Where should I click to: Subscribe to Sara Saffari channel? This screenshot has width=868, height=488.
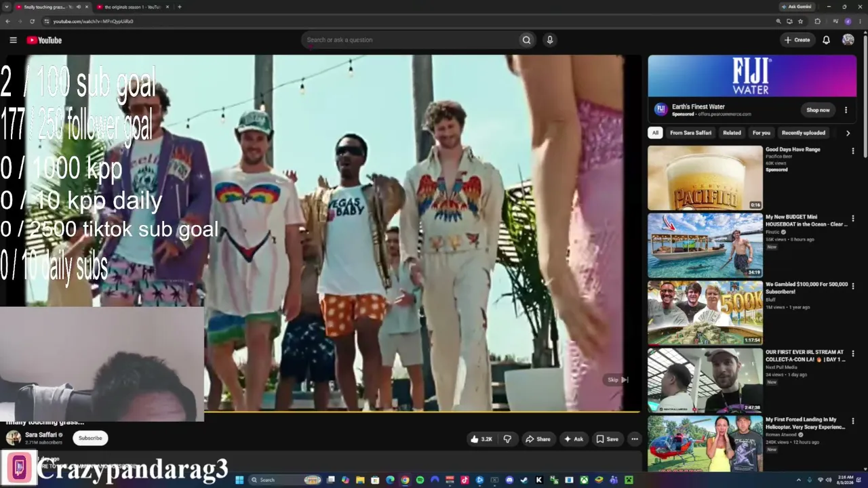click(90, 438)
